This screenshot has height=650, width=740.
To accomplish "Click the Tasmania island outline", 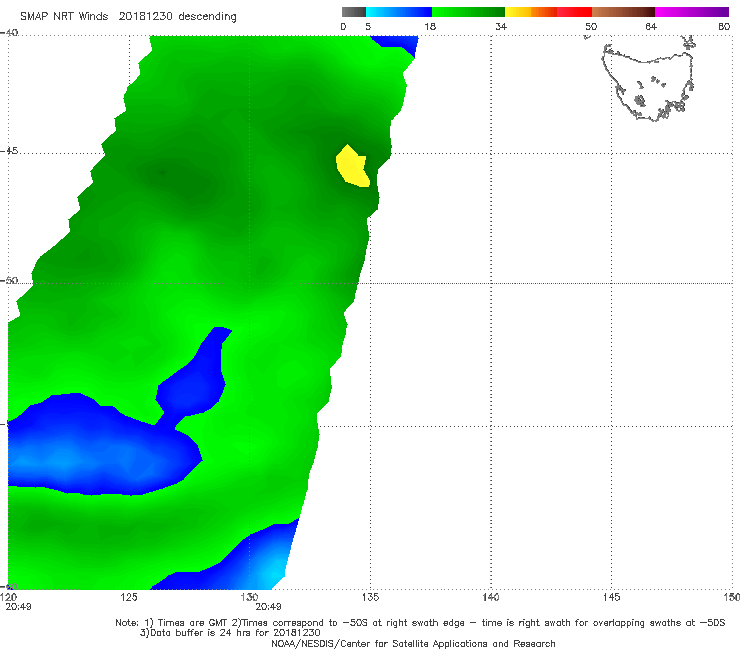I will click(648, 80).
